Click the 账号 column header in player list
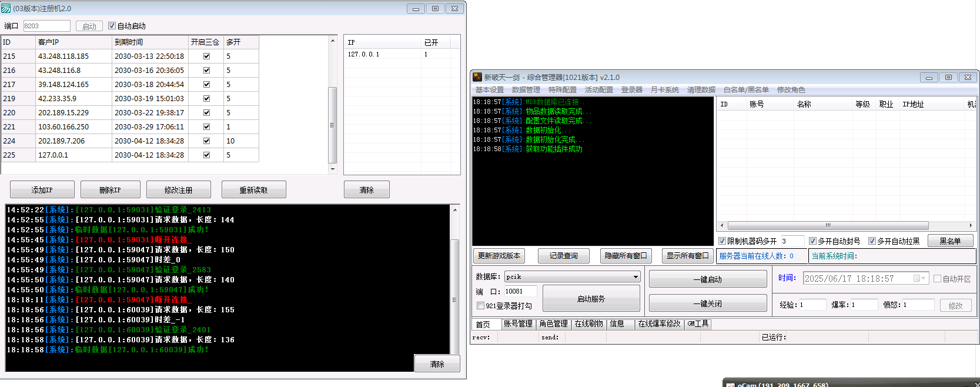The width and height of the screenshot is (980, 387). (769, 104)
